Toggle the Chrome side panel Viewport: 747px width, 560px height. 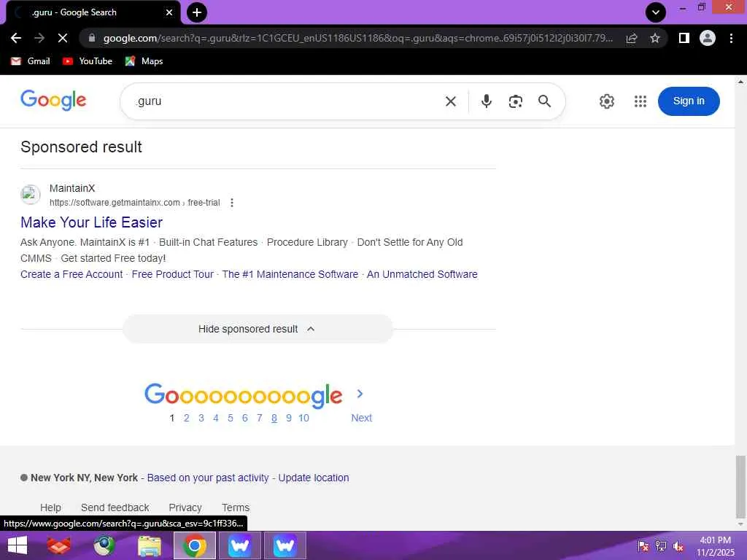(x=684, y=38)
